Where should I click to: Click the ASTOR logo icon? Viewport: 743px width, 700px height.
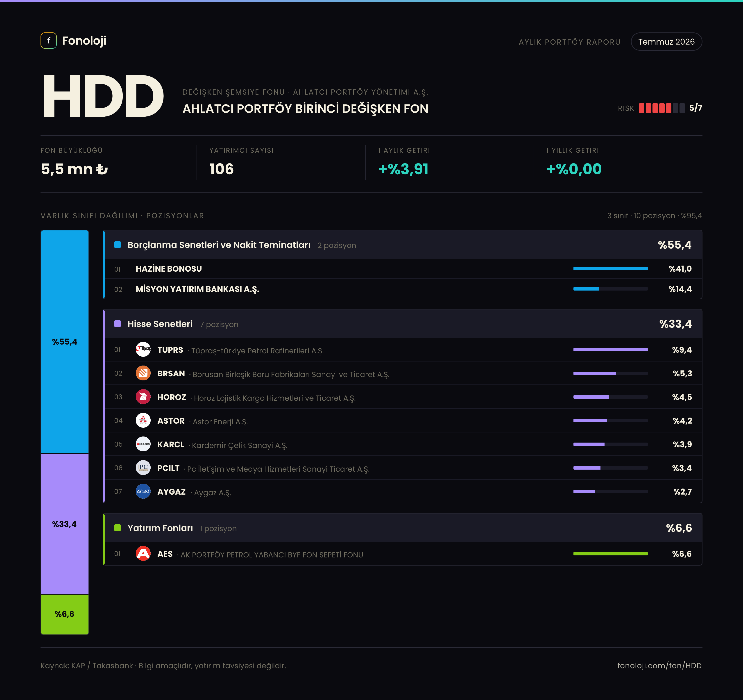tap(143, 420)
